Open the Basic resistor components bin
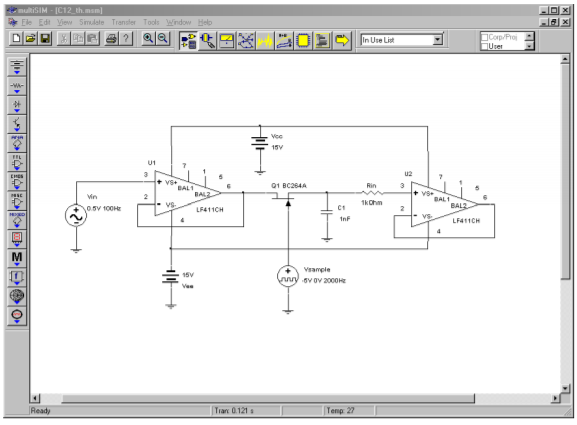 [17, 86]
